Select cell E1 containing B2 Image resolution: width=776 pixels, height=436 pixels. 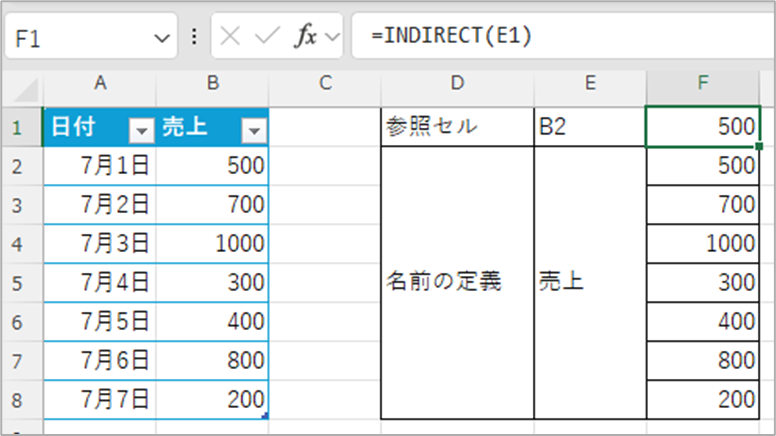click(x=590, y=127)
